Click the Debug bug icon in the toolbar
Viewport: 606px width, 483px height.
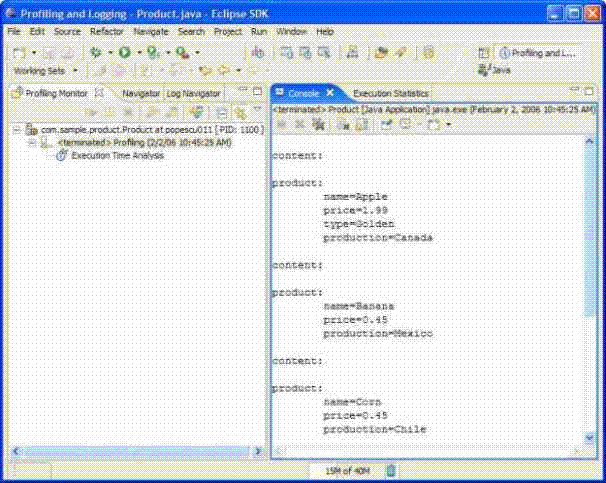(96, 52)
